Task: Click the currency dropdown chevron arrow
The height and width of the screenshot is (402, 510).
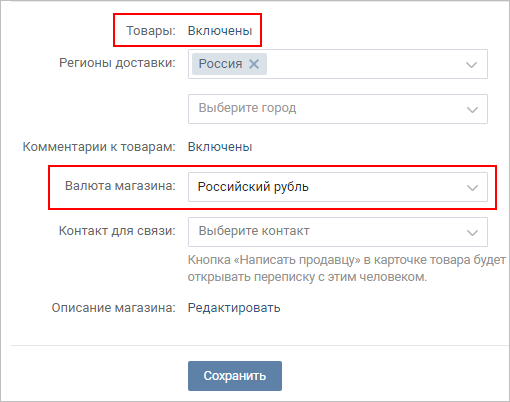Action: pyautogui.click(x=472, y=188)
